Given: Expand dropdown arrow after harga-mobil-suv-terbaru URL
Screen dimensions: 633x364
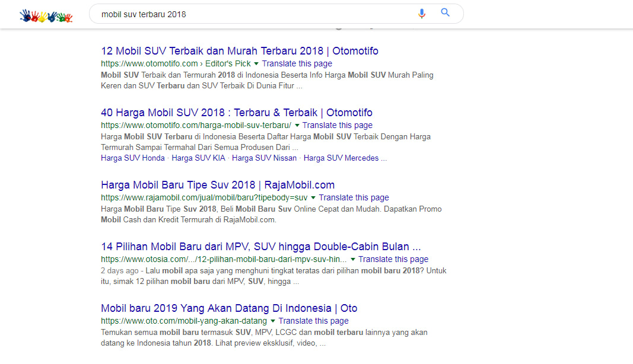Looking at the screenshot, I should coord(297,126).
